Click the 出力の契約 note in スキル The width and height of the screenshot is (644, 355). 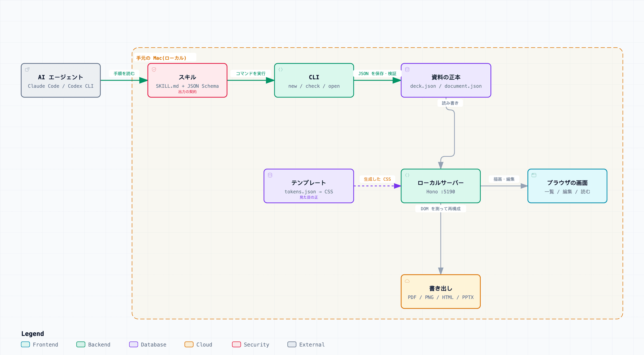point(187,92)
